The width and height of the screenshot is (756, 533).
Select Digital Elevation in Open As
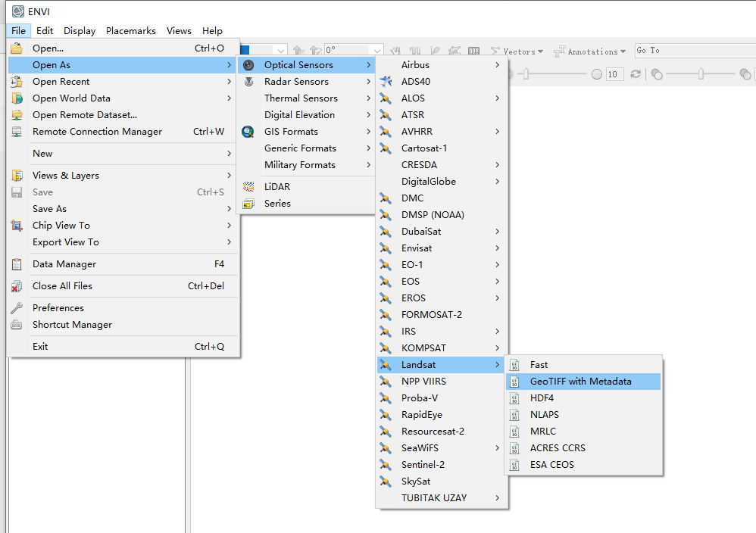click(306, 114)
